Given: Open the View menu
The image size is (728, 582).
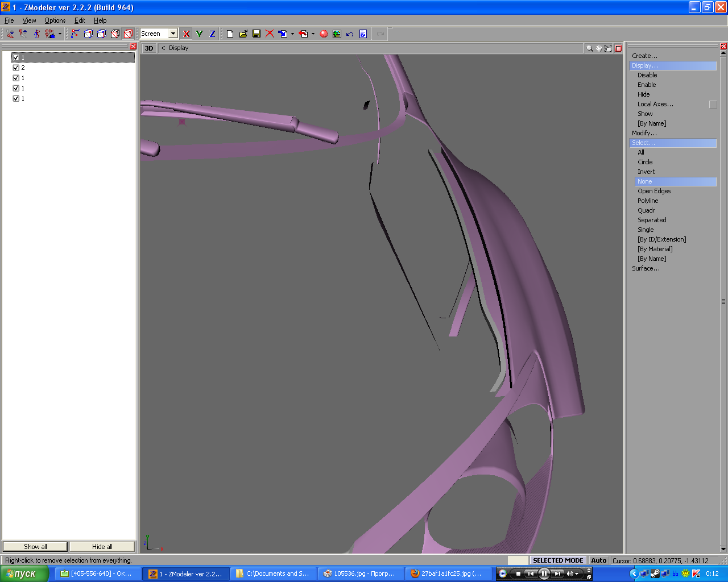Looking at the screenshot, I should (29, 20).
